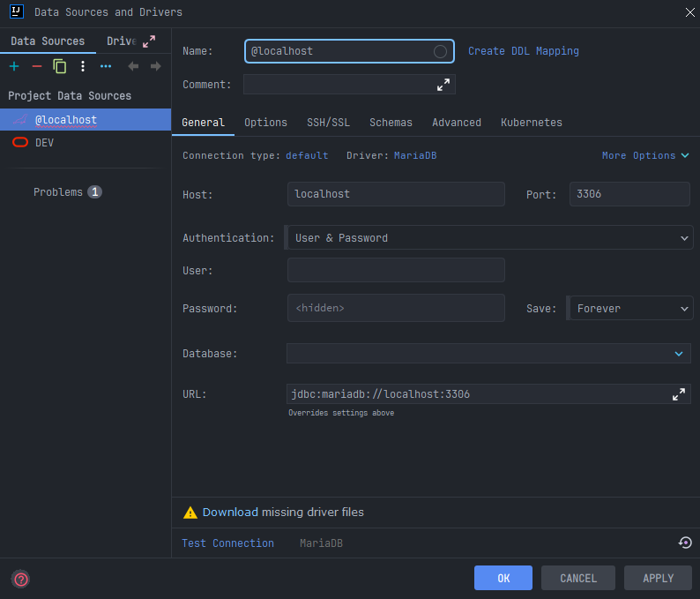Image resolution: width=700 pixels, height=599 pixels.
Task: Open the Authentication dropdown
Action: coord(489,237)
